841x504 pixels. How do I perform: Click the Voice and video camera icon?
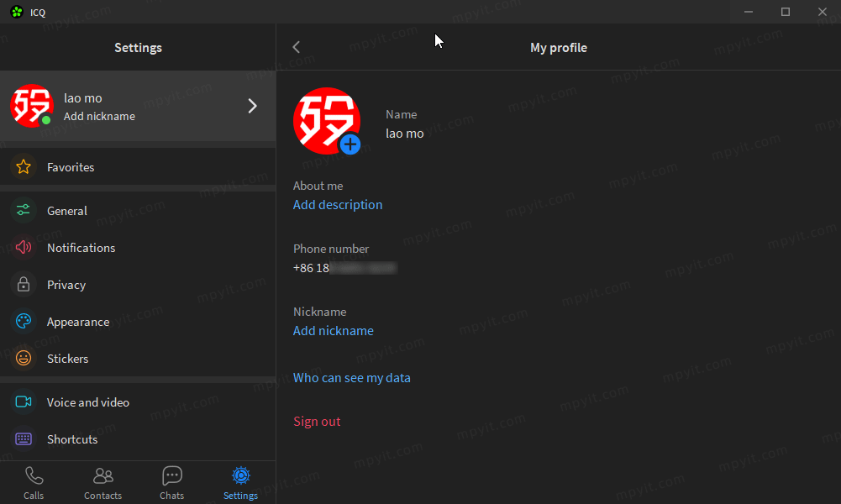click(x=23, y=402)
